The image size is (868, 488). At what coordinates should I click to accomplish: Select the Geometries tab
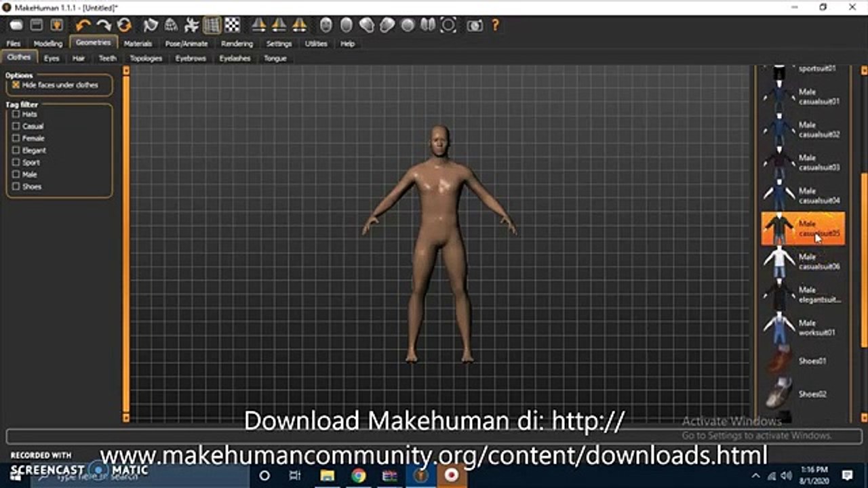pos(93,43)
